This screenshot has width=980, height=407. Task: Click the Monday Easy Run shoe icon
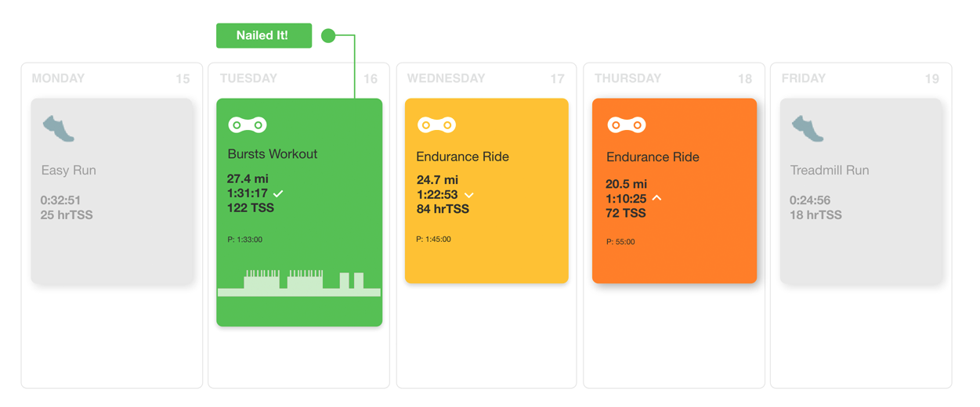(59, 128)
